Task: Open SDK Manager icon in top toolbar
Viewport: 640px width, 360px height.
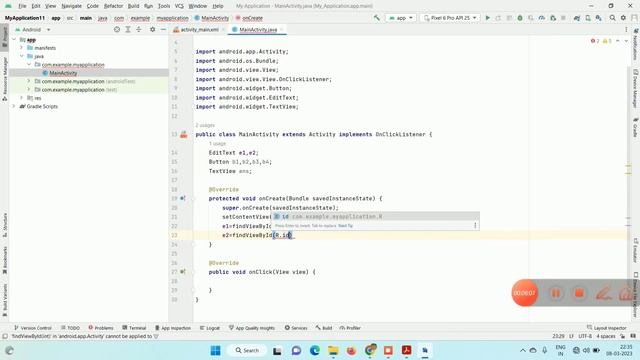Action: (x=598, y=18)
